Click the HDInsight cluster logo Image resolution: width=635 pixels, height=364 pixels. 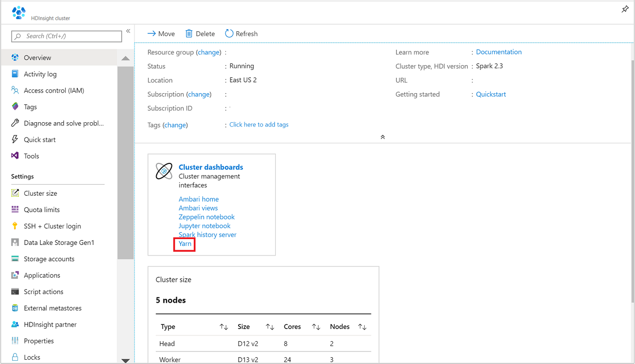pos(18,12)
